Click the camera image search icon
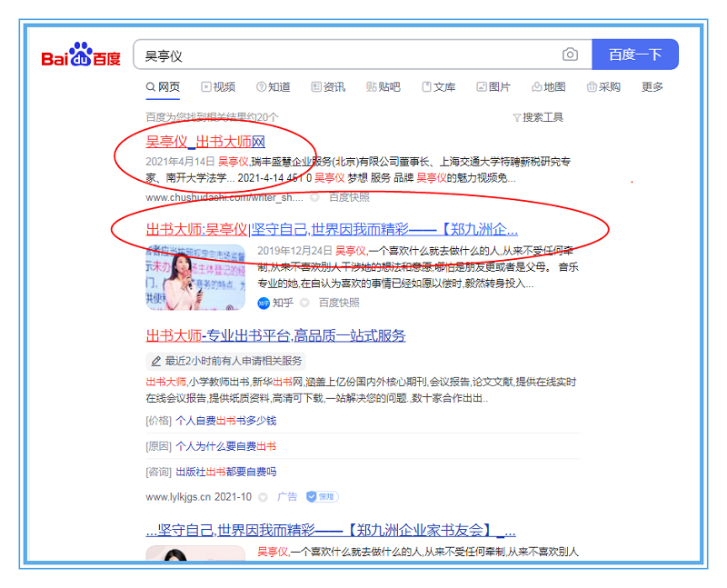Viewport: 727px width, 588px height. point(570,55)
